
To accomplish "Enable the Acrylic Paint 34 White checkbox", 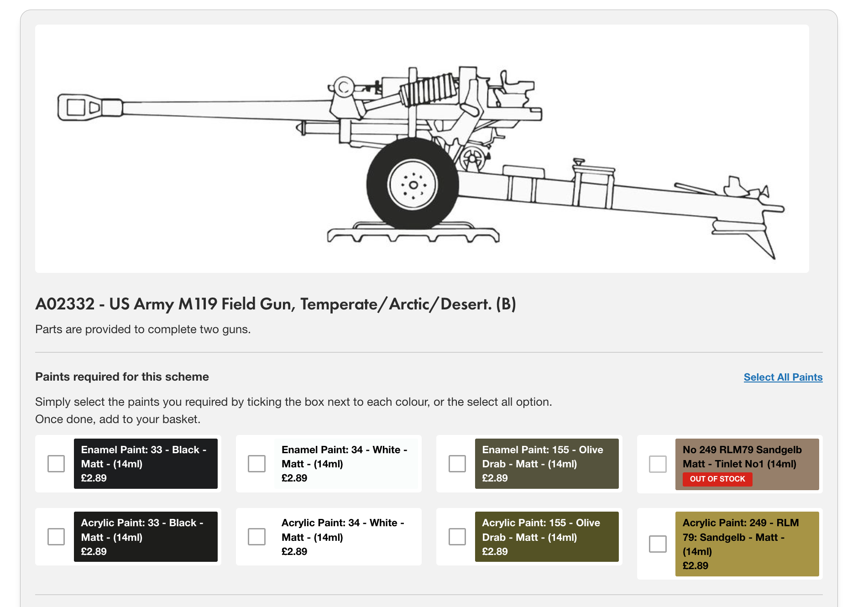I will (256, 537).
